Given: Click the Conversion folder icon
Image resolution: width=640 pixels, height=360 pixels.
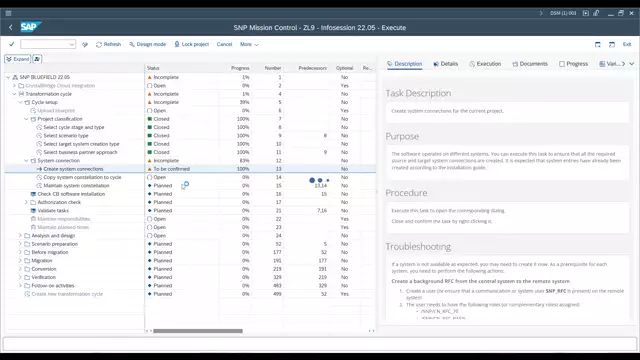Looking at the screenshot, I should [x=27, y=269].
